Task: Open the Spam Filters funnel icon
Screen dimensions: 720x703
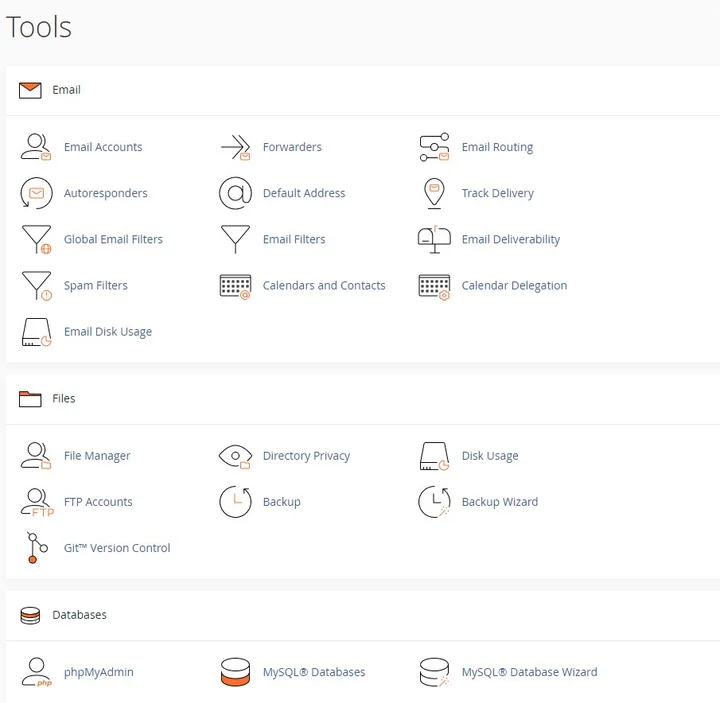Action: tap(37, 286)
